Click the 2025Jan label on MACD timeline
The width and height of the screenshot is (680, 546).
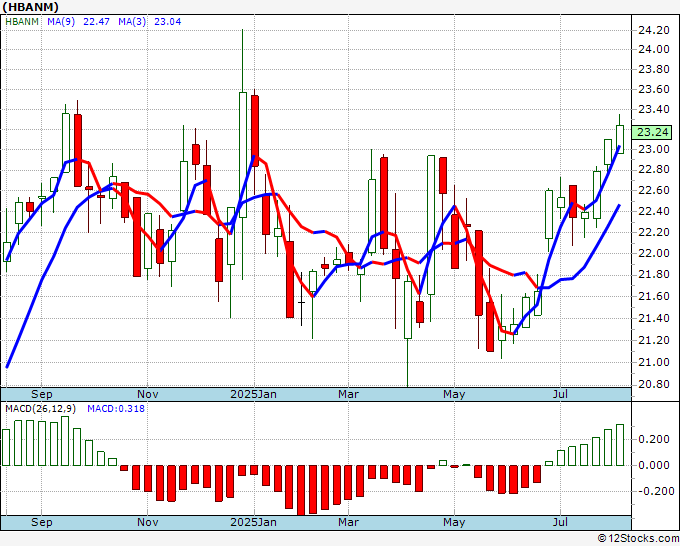tap(254, 522)
